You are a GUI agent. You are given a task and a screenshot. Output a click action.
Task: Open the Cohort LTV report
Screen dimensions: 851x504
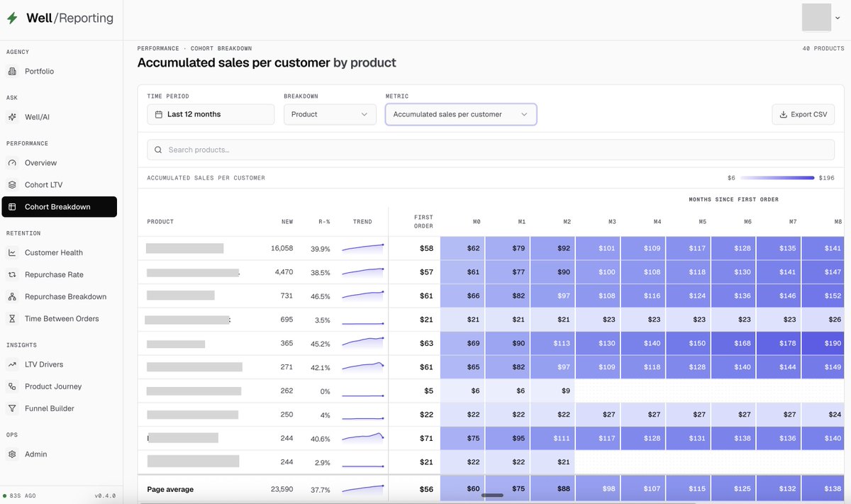point(60,185)
